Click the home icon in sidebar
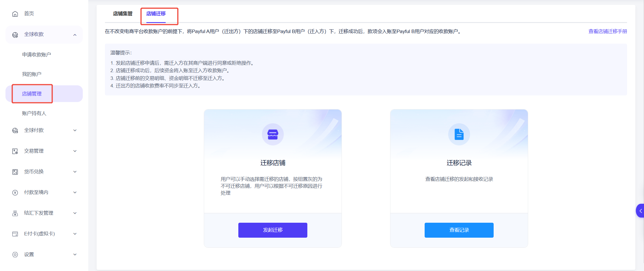644x271 pixels. coord(15,14)
